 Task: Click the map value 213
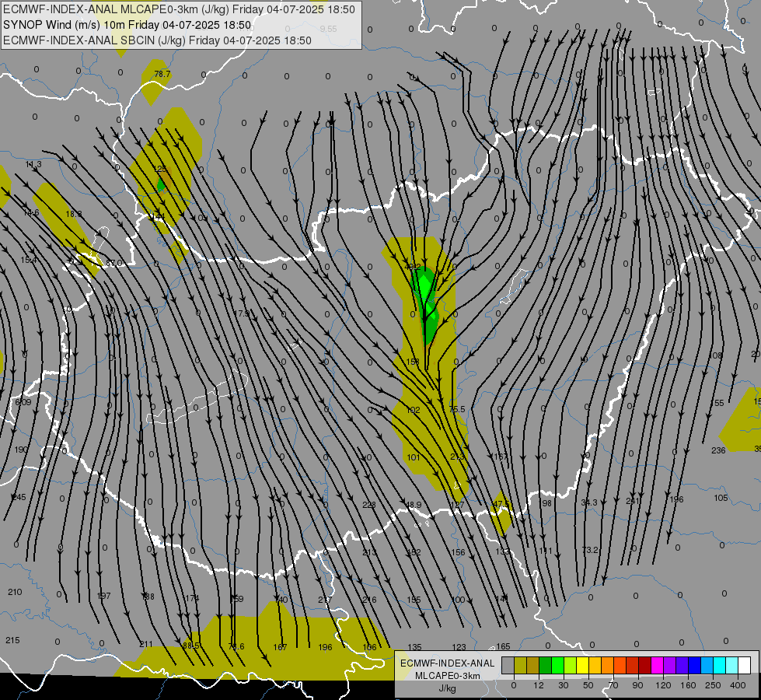(369, 552)
